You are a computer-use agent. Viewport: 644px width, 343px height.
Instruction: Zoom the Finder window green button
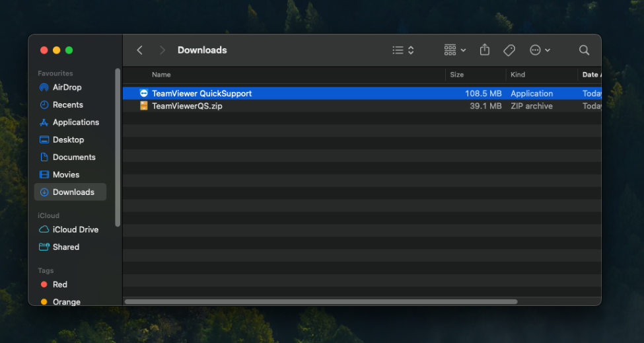[x=69, y=50]
